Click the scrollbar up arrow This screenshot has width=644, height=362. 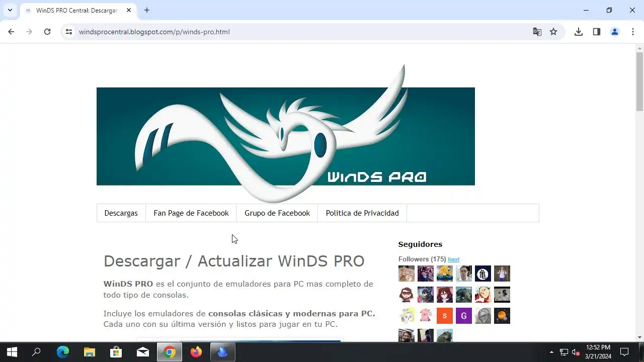tap(639, 48)
